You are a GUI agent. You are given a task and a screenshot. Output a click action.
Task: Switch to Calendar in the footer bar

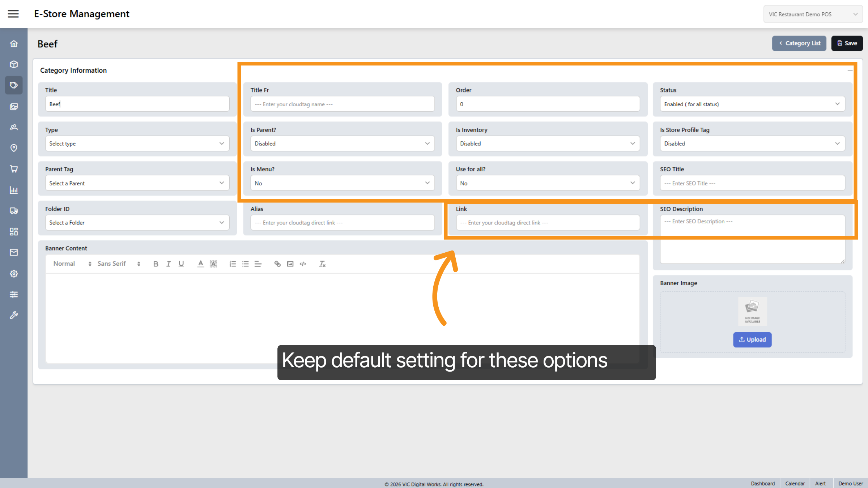pos(795,483)
